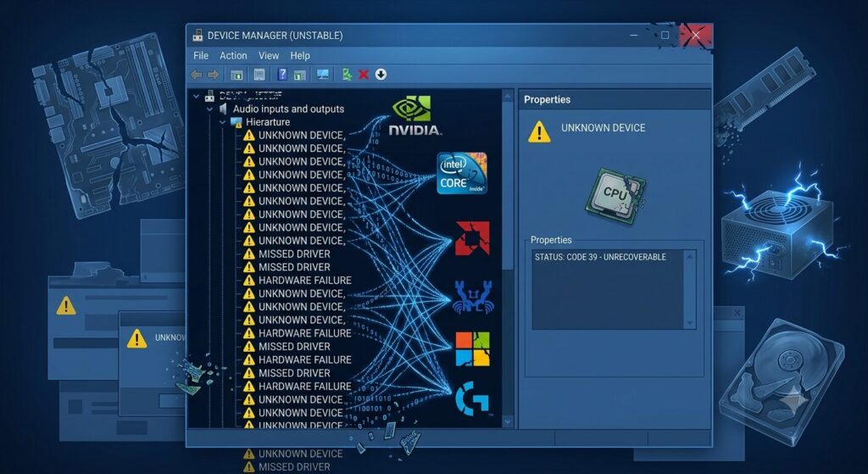Click the Device Manager title bar icon
The image size is (868, 474).
198,36
